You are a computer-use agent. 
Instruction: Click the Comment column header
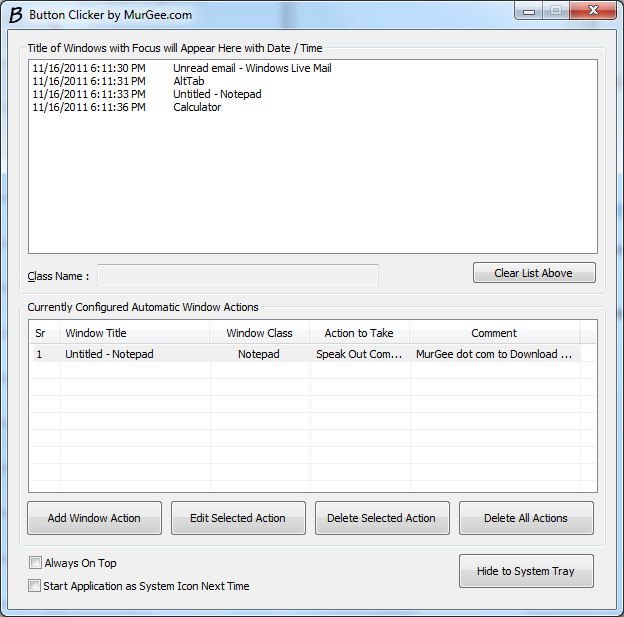click(494, 333)
